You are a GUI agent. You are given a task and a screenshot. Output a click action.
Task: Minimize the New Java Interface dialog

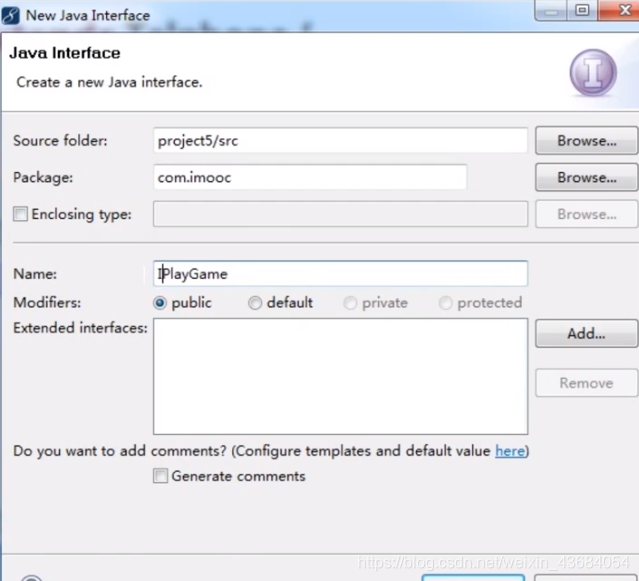pos(551,10)
